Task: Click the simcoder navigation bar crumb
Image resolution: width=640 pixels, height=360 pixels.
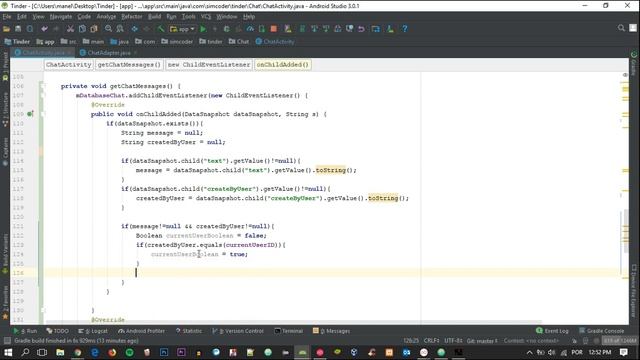Action: click(177, 42)
